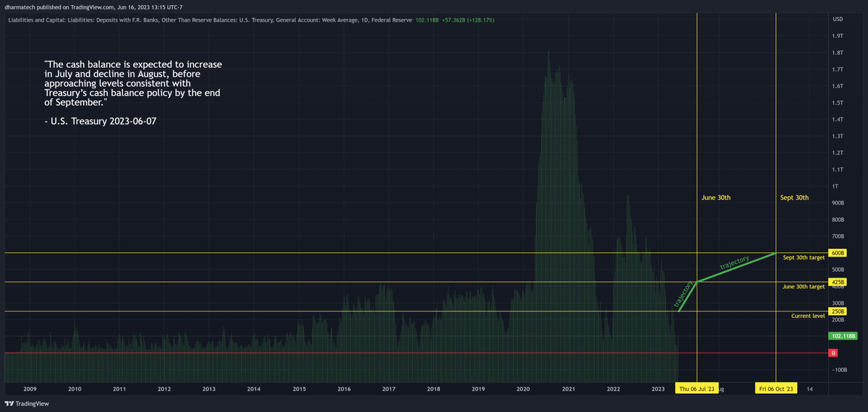The height and width of the screenshot is (412, 868).
Task: Click the 2023 year label on time axis
Action: tap(658, 389)
